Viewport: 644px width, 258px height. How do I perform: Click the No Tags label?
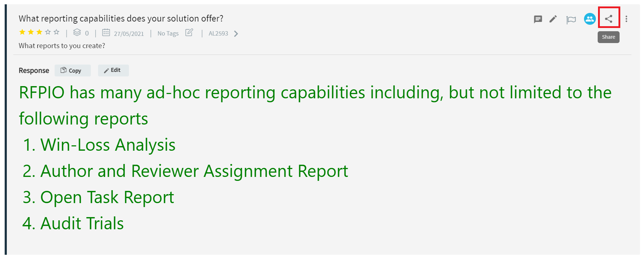pyautogui.click(x=168, y=33)
